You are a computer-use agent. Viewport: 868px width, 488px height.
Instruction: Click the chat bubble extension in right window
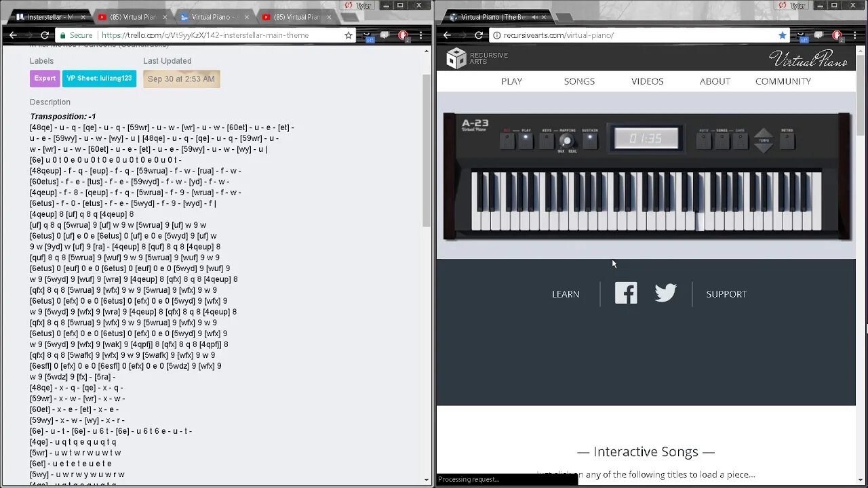(x=819, y=35)
